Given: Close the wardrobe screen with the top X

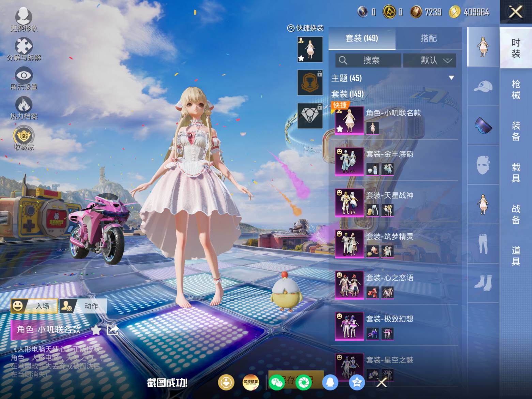Looking at the screenshot, I should pos(516,12).
